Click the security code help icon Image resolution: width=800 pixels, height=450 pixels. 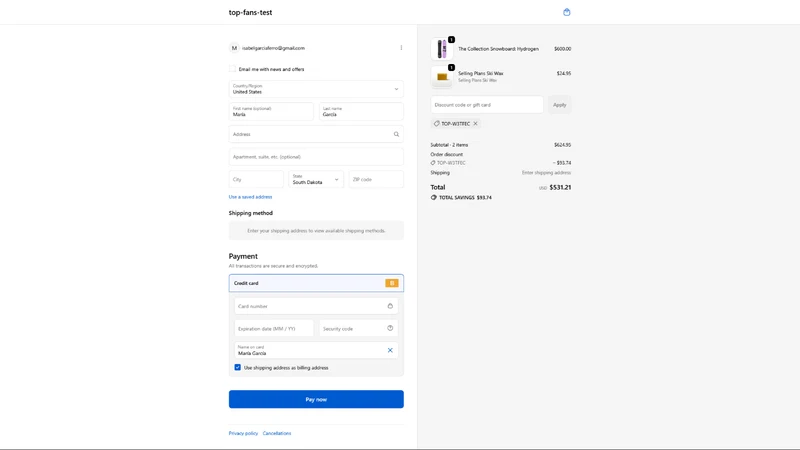[x=390, y=329]
